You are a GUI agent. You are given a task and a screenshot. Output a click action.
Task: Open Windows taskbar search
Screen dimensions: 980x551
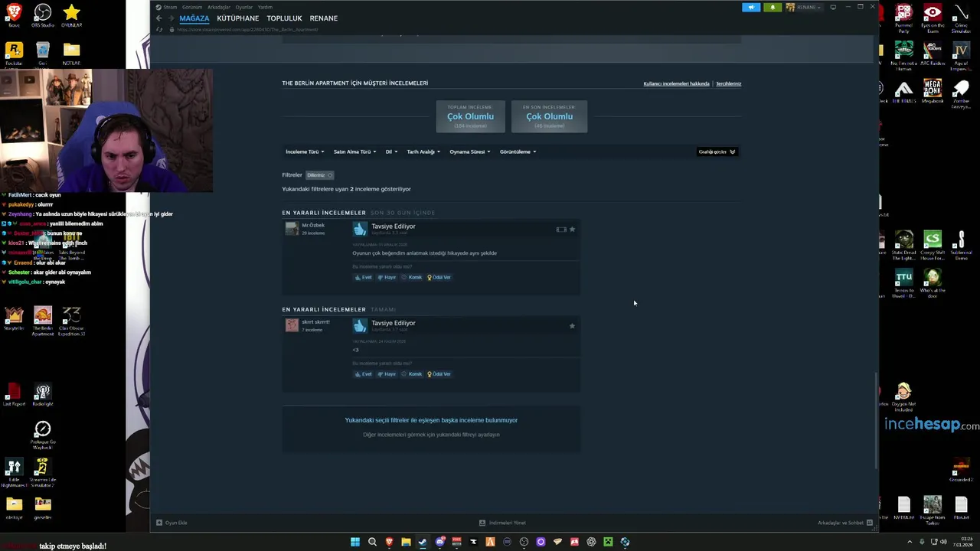point(372,542)
